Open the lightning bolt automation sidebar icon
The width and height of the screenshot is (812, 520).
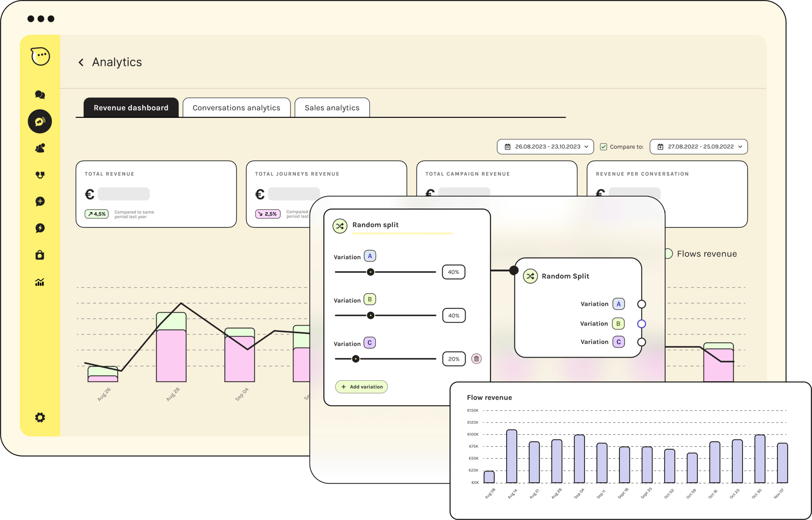(x=40, y=228)
